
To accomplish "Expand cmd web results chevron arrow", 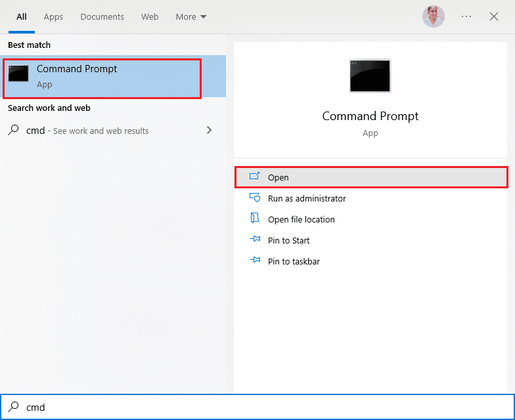I will pyautogui.click(x=209, y=130).
